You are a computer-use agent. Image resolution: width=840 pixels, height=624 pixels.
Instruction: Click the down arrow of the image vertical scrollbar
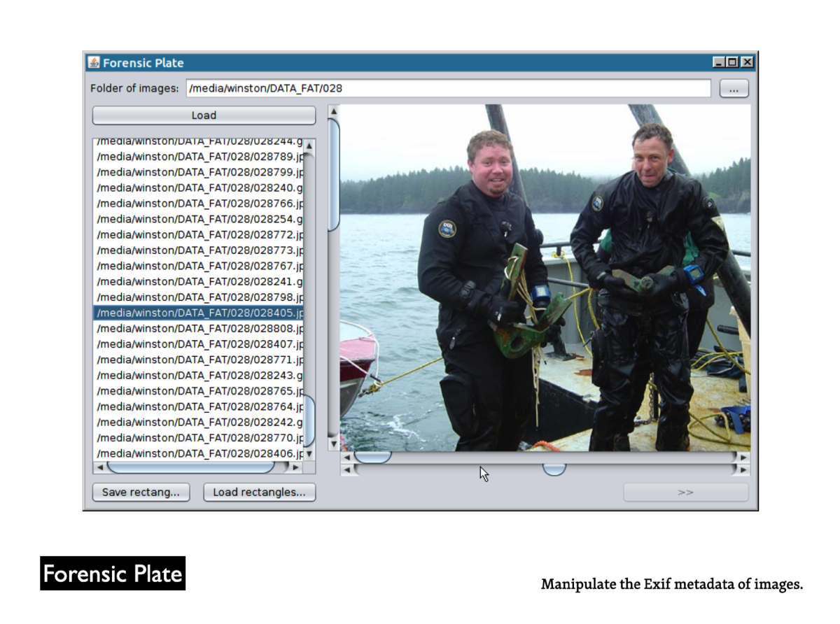334,444
